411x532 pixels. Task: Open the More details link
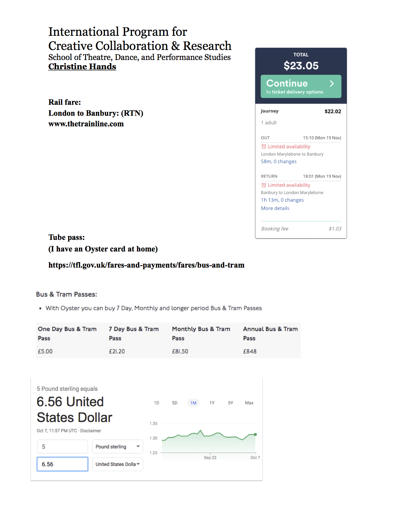click(275, 208)
